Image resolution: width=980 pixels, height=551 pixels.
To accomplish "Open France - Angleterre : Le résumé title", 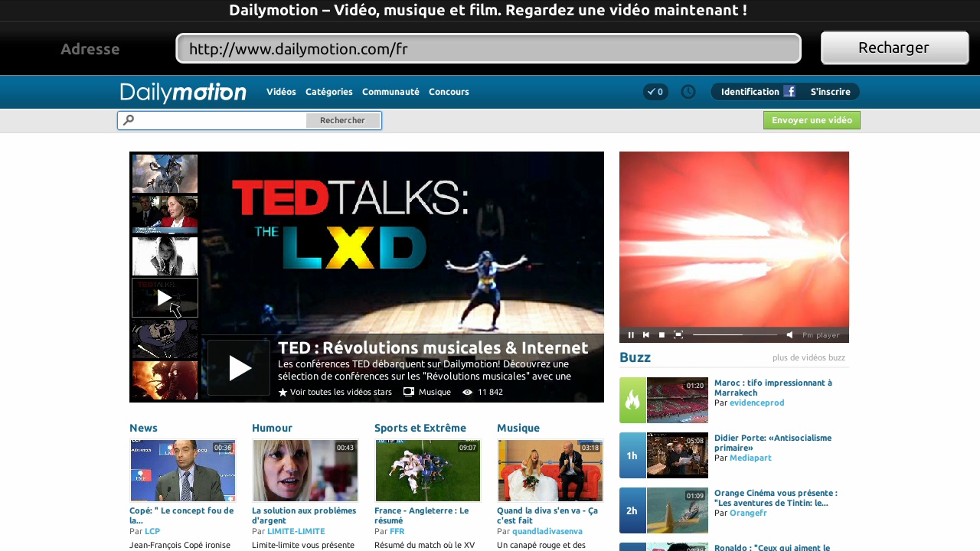I will (x=421, y=516).
